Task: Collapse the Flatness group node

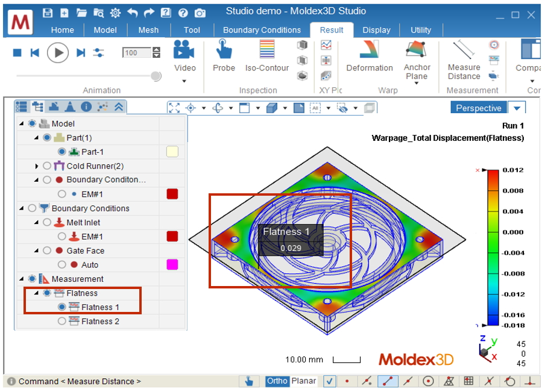Action: (37, 293)
